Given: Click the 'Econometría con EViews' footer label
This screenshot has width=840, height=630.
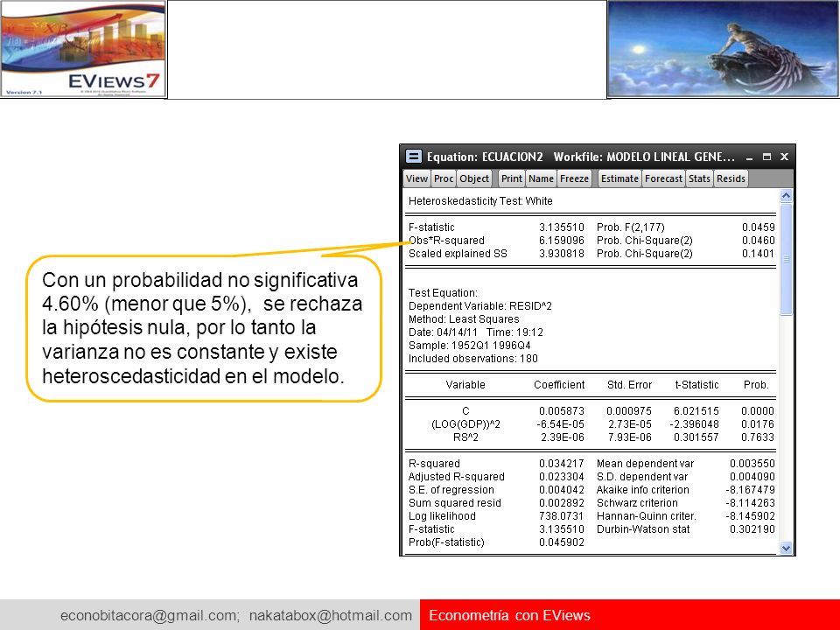Looking at the screenshot, I should [509, 615].
